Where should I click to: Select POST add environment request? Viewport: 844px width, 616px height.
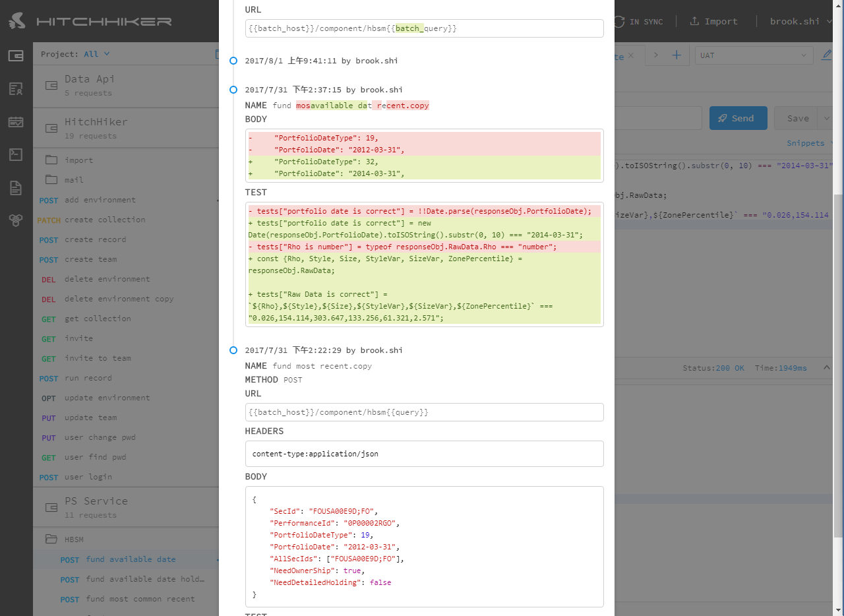tap(125, 200)
